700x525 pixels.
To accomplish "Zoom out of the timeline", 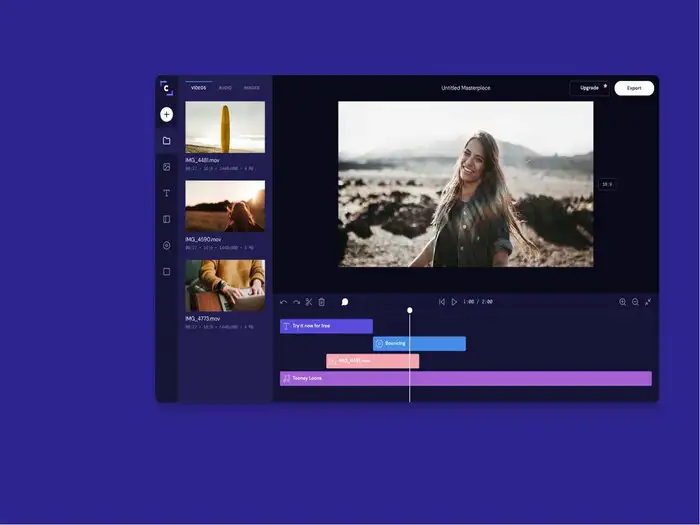I will (x=635, y=302).
